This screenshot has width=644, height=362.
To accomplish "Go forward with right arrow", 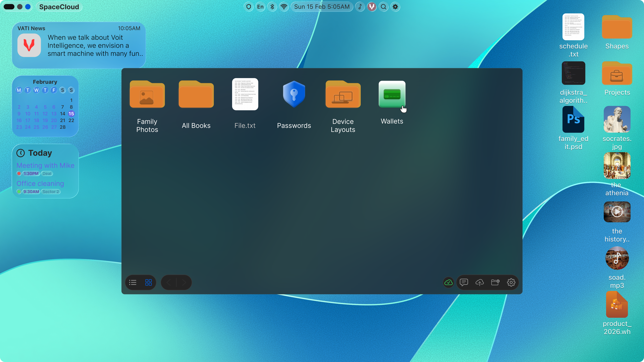I will point(184,283).
